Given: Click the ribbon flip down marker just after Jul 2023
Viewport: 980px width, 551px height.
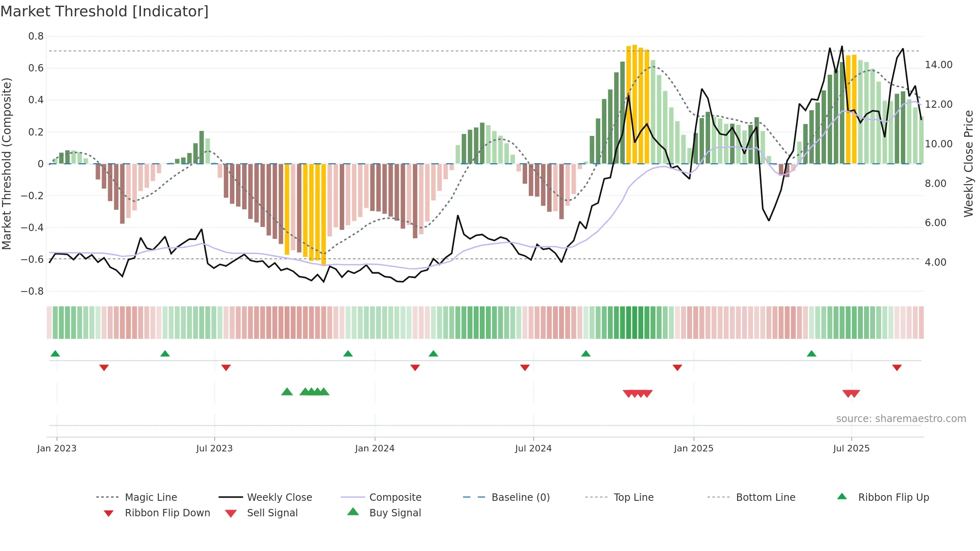Looking at the screenshot, I should coord(226,368).
